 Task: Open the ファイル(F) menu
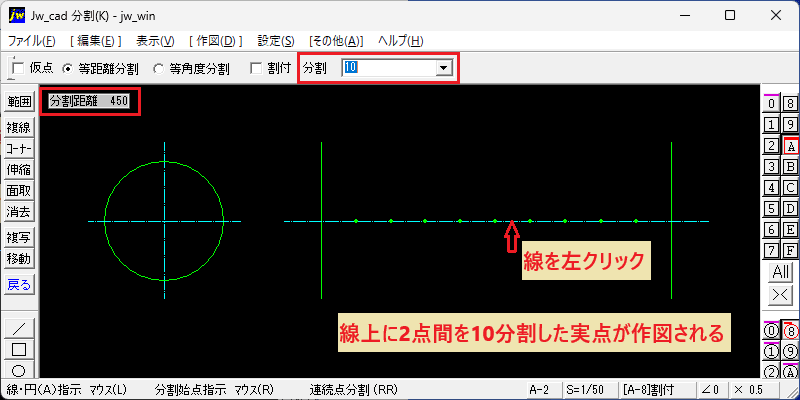pyautogui.click(x=32, y=41)
